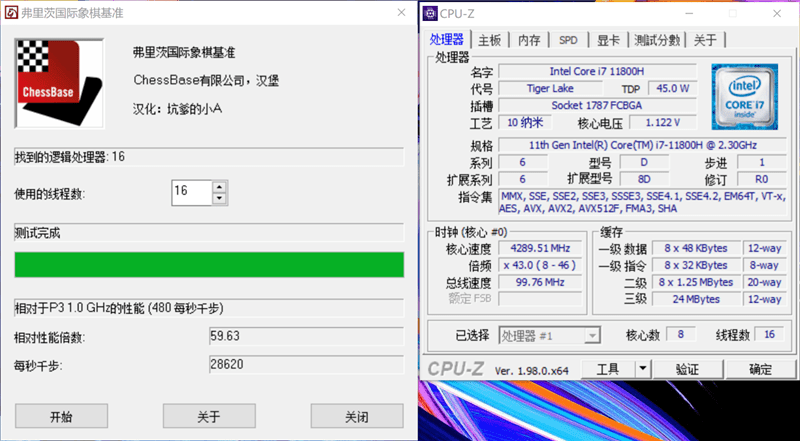Click the P3 1.0 GHz relative performance label
This screenshot has height=441, width=800.
tap(119, 308)
